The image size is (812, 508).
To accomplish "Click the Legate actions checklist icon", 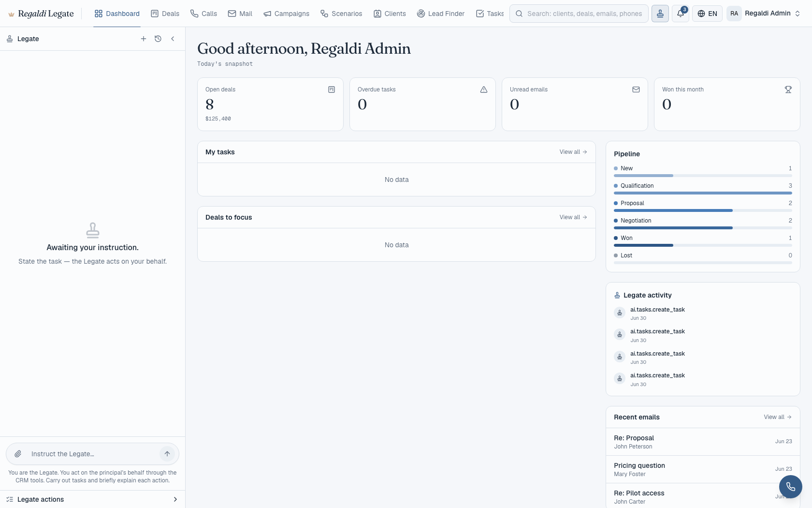I will [x=10, y=499].
